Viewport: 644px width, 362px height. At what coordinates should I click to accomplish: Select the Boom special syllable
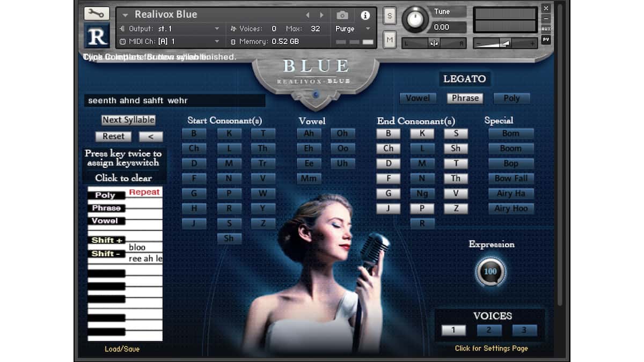(x=511, y=149)
